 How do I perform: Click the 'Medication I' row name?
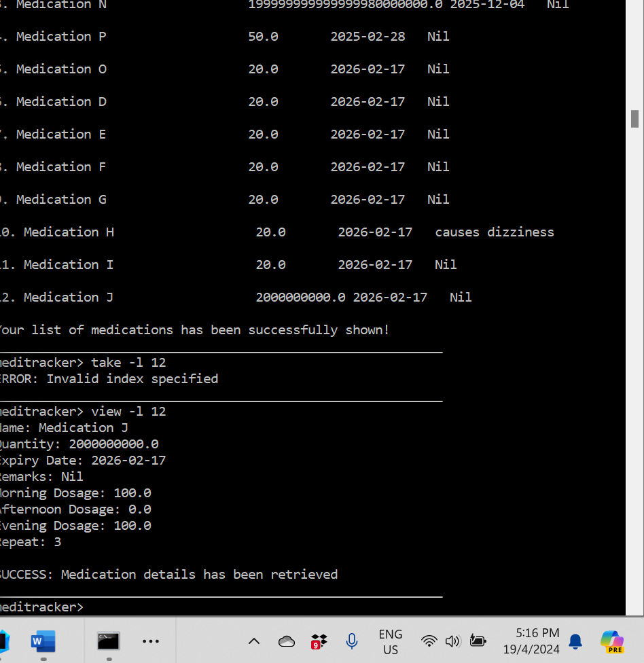[69, 265]
